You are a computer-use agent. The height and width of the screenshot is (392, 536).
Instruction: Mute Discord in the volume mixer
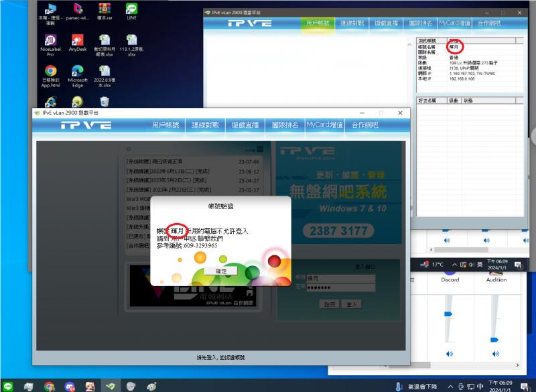tap(449, 353)
